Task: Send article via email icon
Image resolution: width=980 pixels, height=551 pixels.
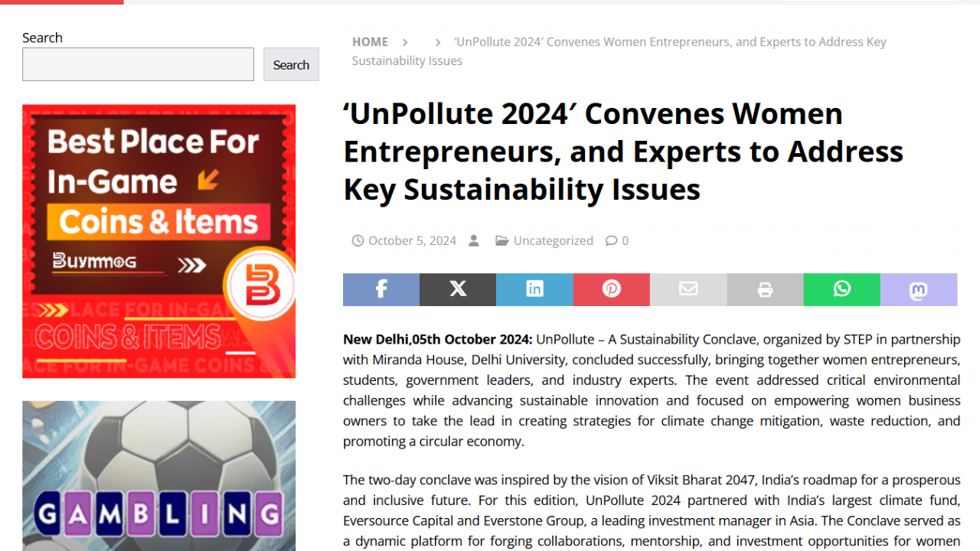Action: pyautogui.click(x=688, y=289)
